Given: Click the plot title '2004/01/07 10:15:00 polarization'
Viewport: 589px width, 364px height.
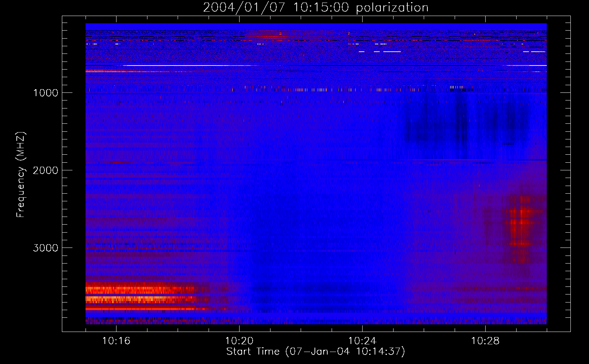Looking at the screenshot, I should point(316,7).
